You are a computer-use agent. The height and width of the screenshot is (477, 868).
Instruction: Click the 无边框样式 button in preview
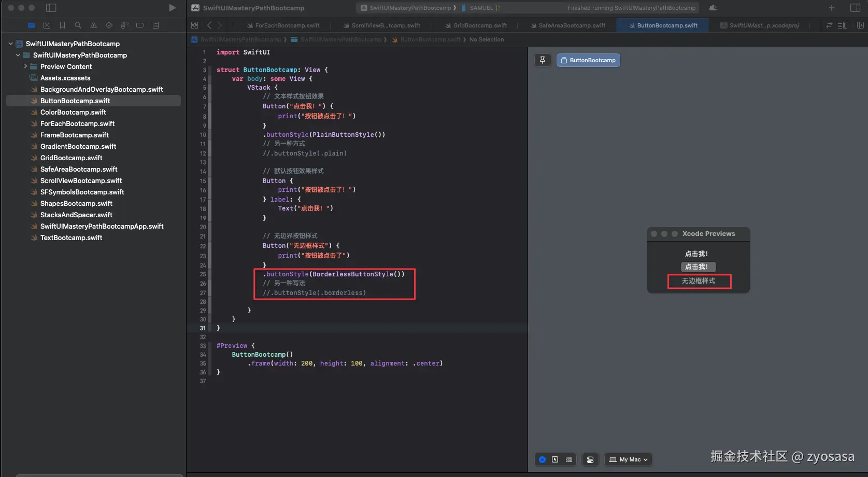click(698, 280)
